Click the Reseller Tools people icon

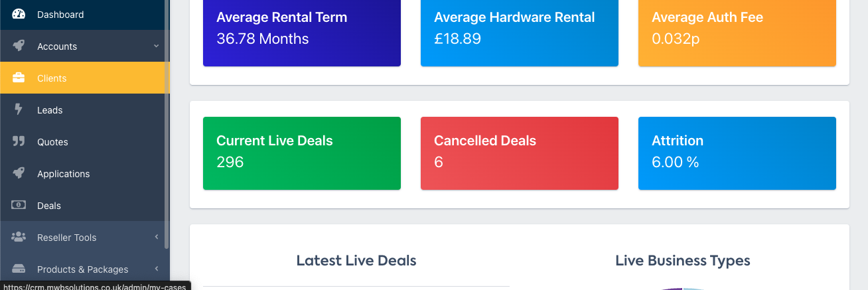19,237
